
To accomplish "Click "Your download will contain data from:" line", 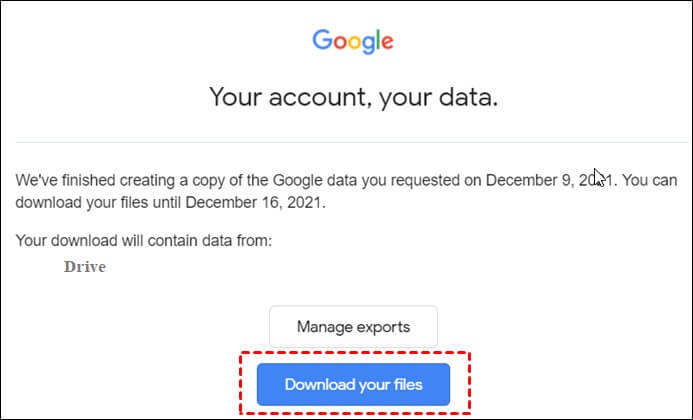I will point(144,241).
